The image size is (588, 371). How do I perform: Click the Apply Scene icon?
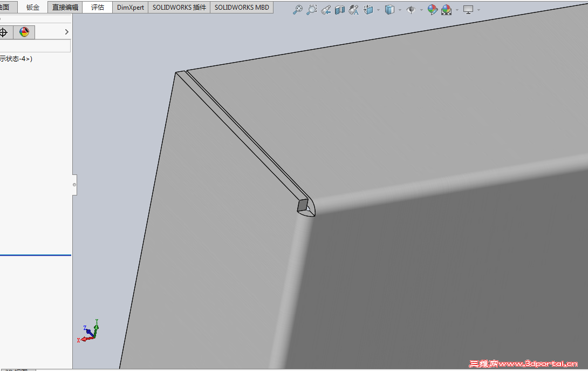pyautogui.click(x=446, y=10)
